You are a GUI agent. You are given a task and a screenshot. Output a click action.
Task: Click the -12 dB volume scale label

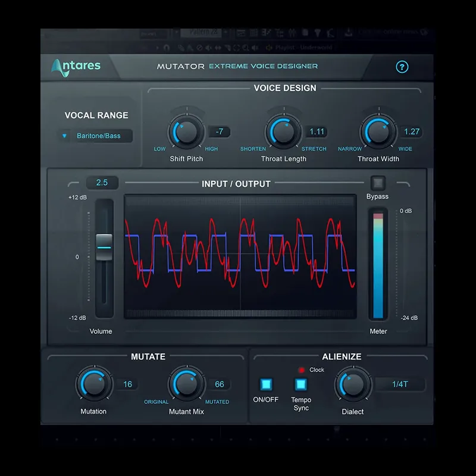77,318
